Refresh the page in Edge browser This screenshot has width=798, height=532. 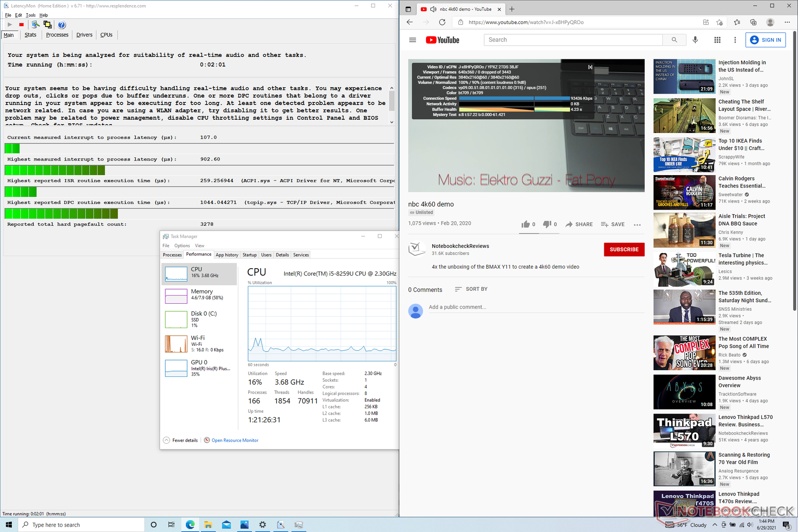tap(442, 22)
